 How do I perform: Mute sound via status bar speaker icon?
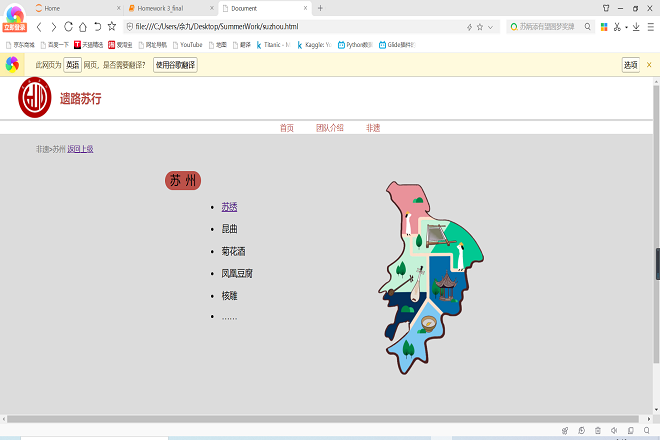pos(613,431)
